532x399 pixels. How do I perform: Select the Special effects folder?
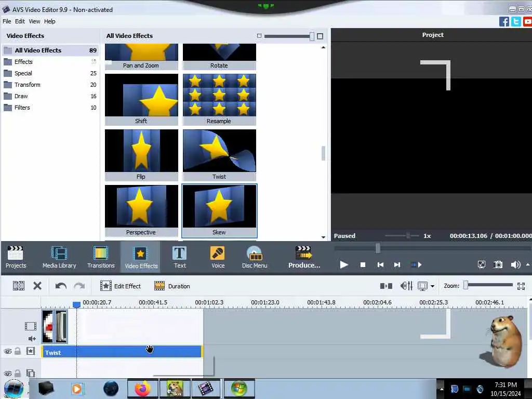50,73
